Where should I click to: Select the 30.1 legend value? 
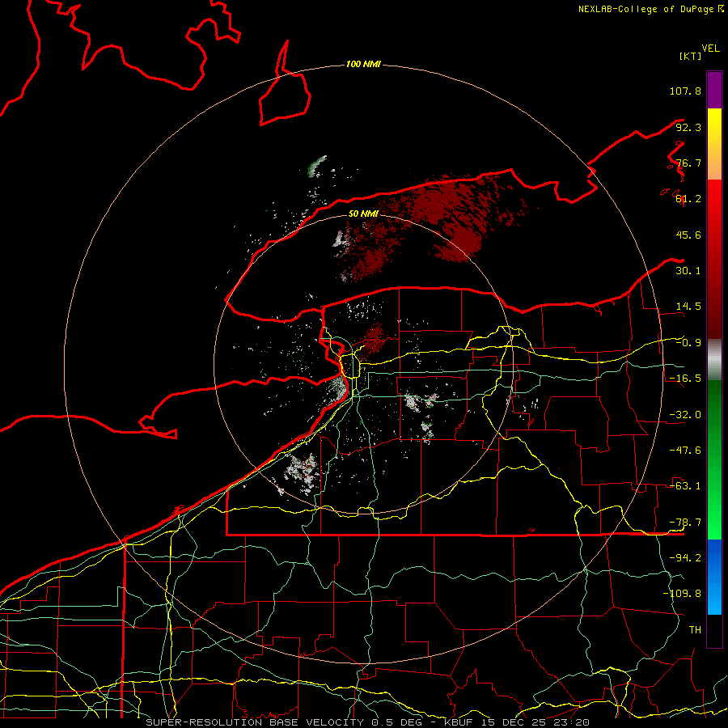(x=688, y=271)
